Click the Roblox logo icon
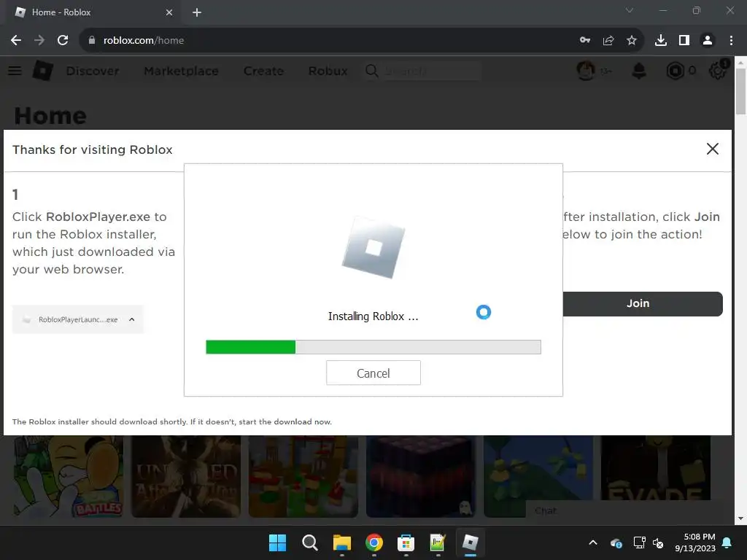Screen dimensions: 747x560 [42, 71]
